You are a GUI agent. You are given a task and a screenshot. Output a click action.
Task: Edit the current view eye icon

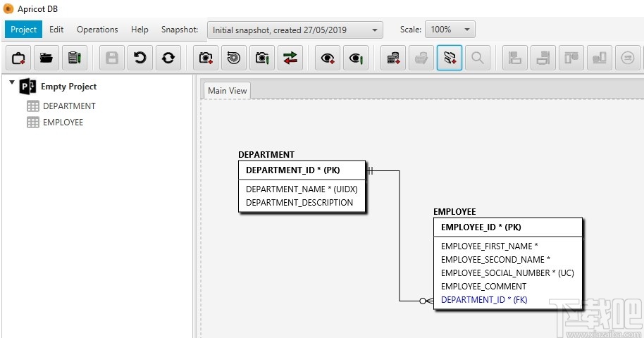[356, 58]
